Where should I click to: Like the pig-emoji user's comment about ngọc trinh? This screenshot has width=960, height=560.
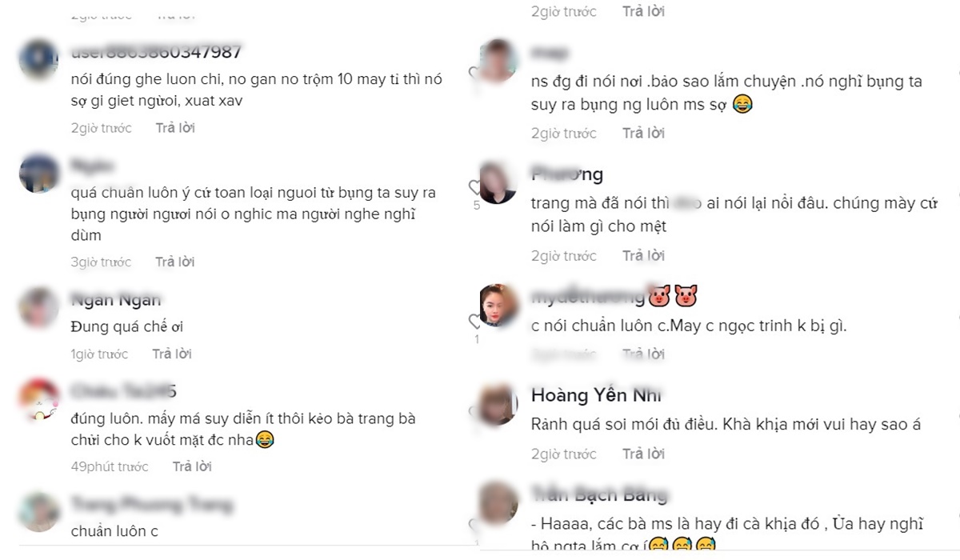[x=475, y=322]
